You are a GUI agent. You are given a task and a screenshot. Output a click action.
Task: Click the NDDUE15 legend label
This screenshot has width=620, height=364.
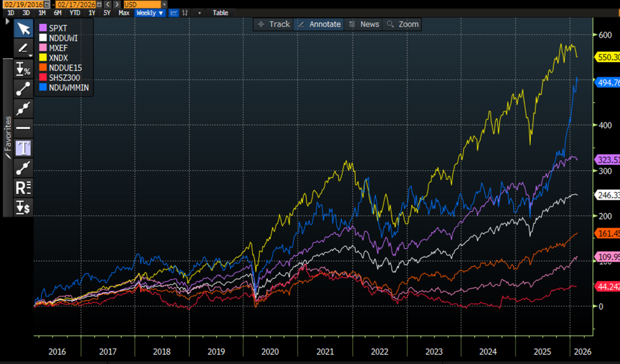[65, 68]
